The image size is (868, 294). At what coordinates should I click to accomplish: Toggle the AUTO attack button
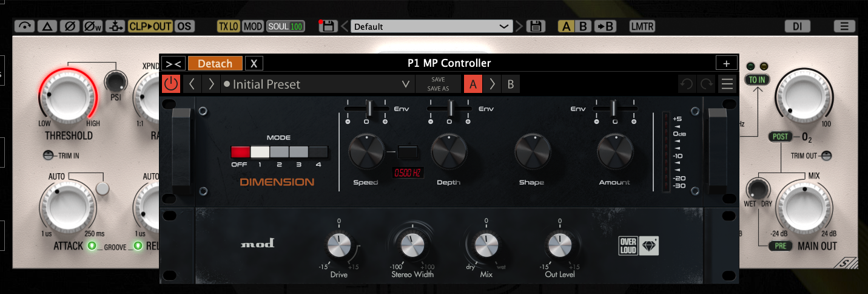click(103, 188)
